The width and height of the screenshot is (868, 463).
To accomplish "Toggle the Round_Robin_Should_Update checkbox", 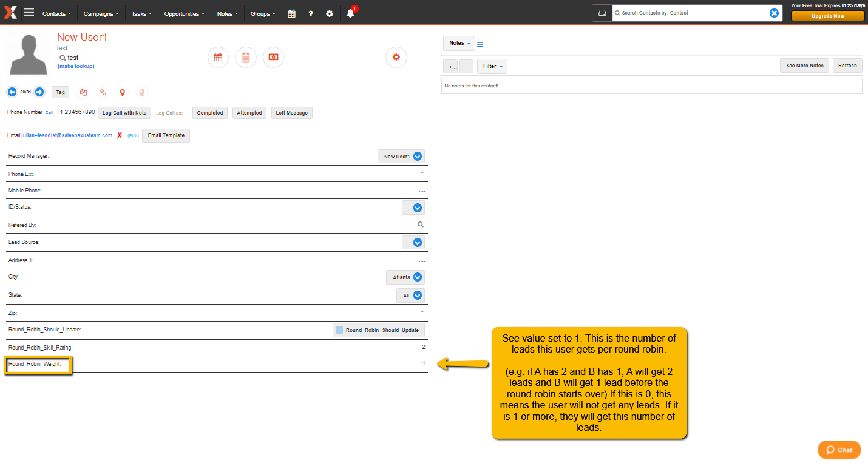I will (339, 330).
